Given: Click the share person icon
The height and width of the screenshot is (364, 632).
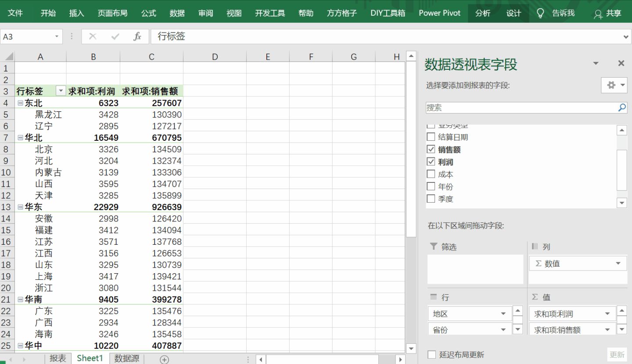Looking at the screenshot, I should tap(598, 14).
